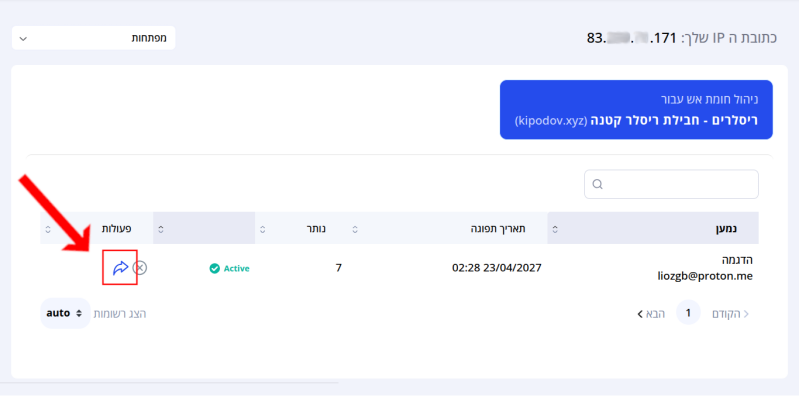Click the הצג רשומות label

(x=120, y=314)
